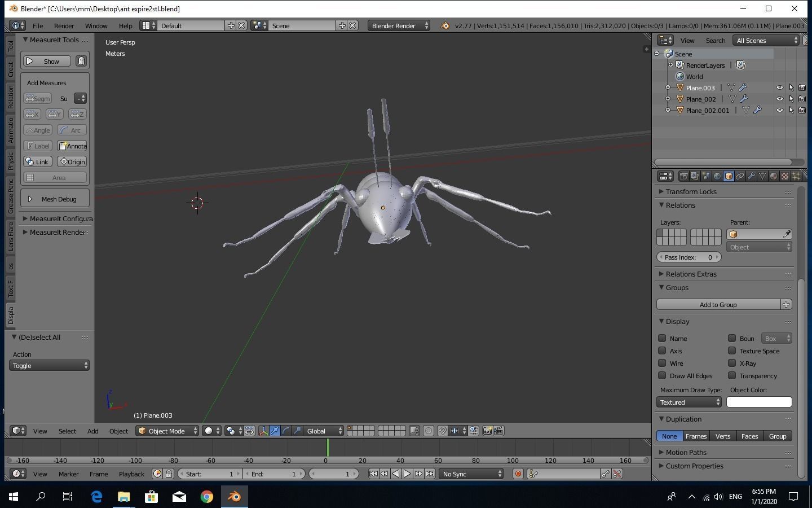Open the Modifiers wrench properties tab
The width and height of the screenshot is (812, 508).
tap(751, 176)
